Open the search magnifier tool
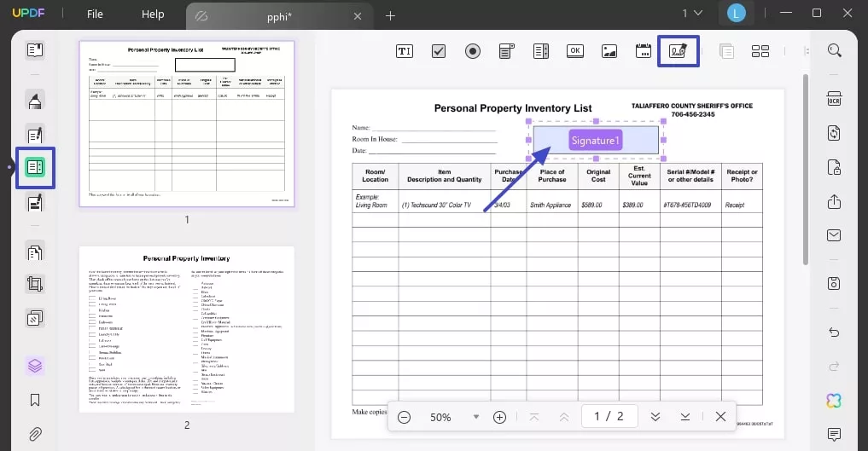Viewport: 868px width, 451px height. [x=834, y=51]
